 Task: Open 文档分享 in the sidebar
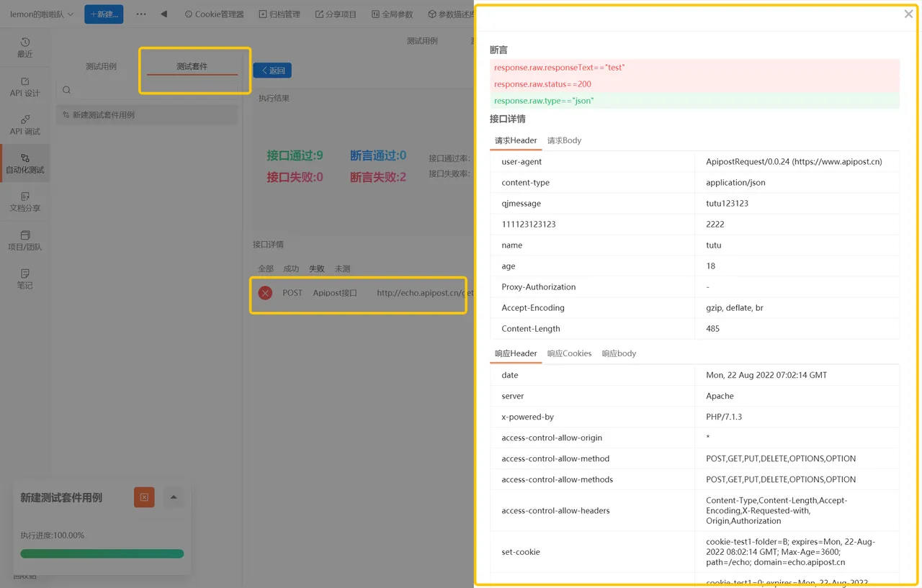25,202
